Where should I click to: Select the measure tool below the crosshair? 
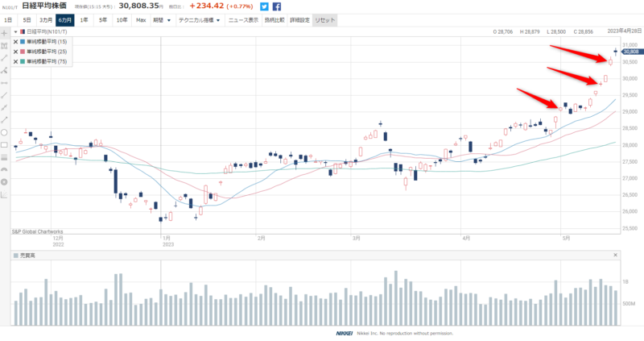pyautogui.click(x=4, y=46)
